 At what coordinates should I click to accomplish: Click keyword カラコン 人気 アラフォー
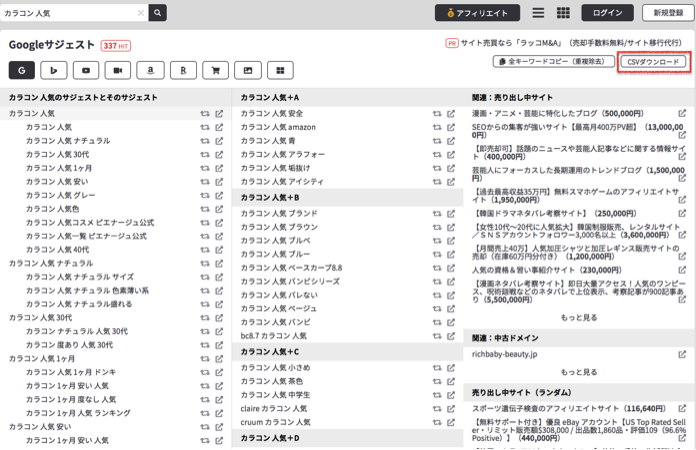[x=283, y=154]
